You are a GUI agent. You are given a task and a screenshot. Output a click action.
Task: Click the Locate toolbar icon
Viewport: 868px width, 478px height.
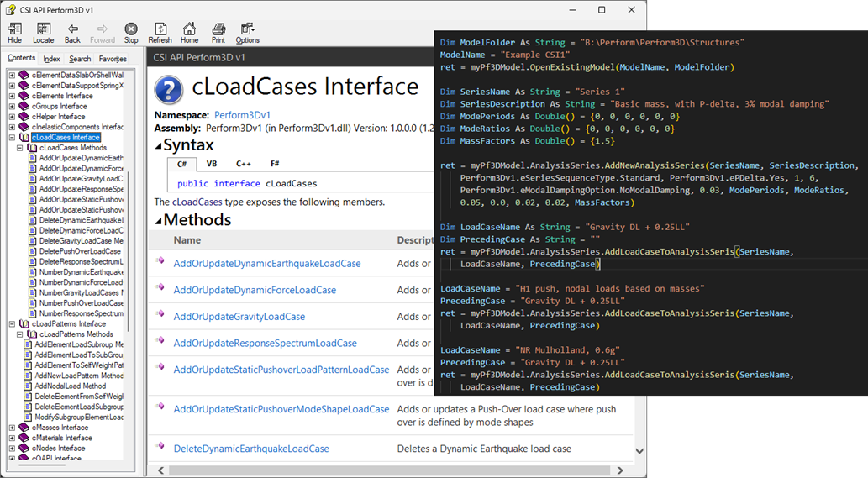pyautogui.click(x=43, y=33)
